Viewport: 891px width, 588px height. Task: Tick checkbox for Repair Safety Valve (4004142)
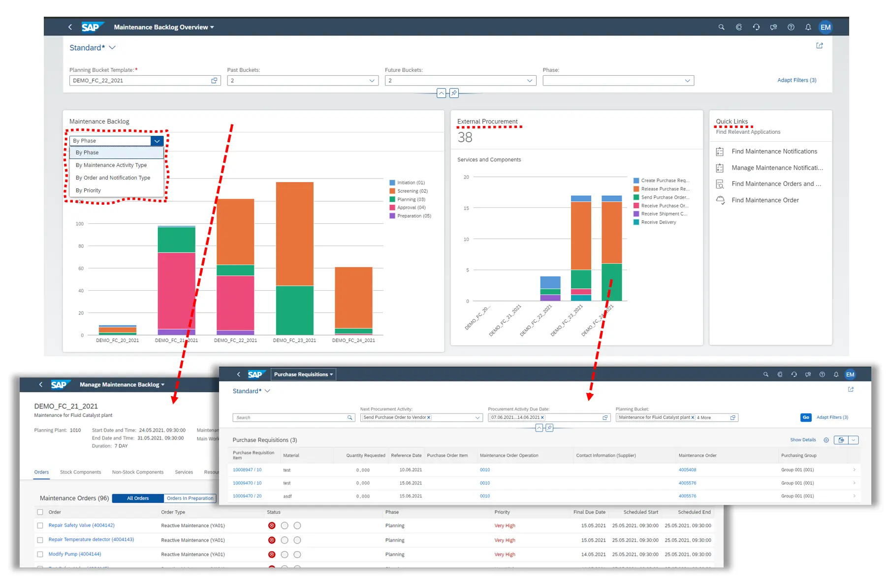tap(40, 526)
